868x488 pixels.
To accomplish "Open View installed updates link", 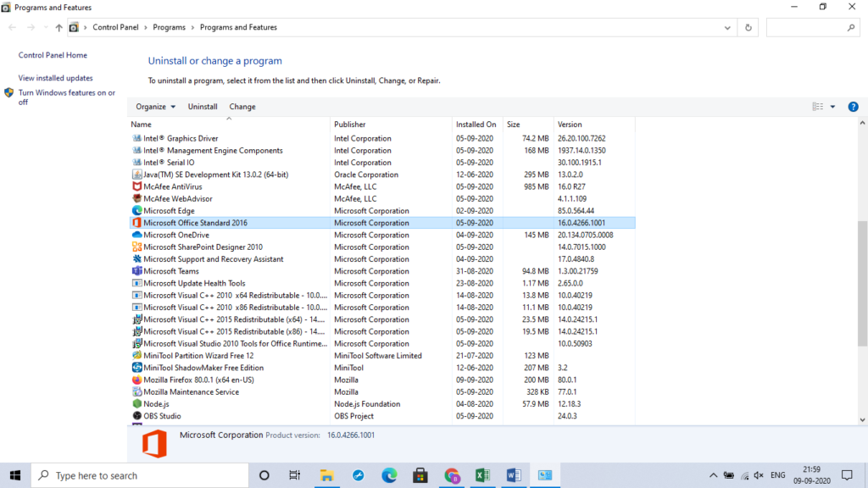I will tap(56, 78).
